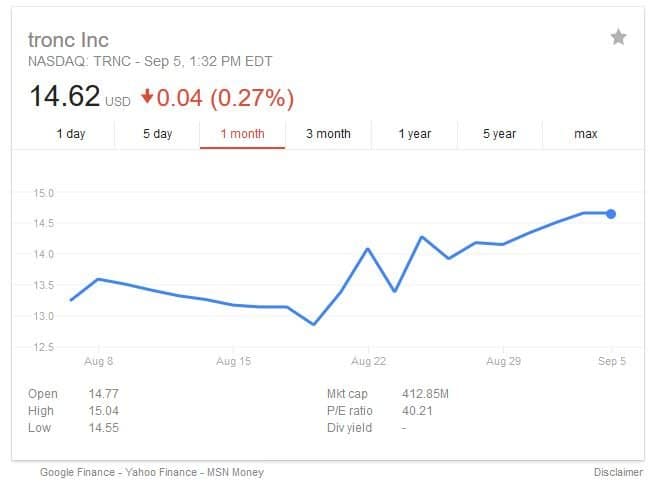Click the blue dot at the chart's end
The height and width of the screenshot is (488, 655).
[611, 214]
